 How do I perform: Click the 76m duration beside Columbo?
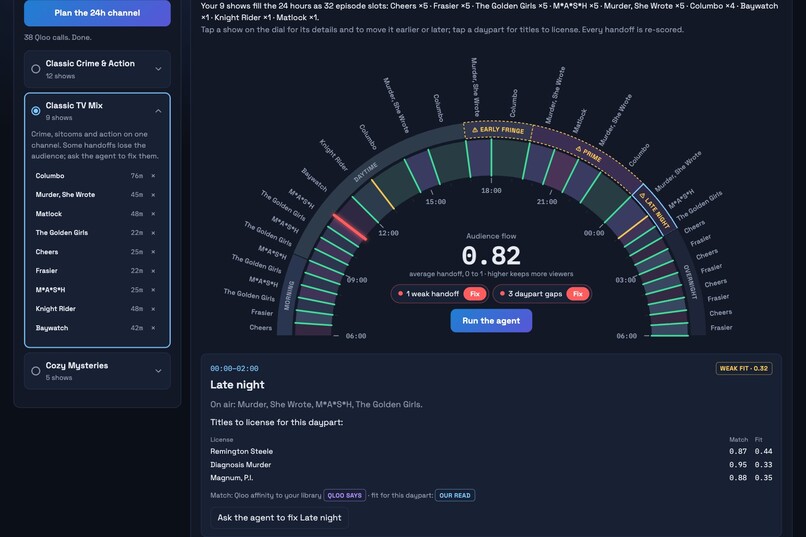(136, 176)
